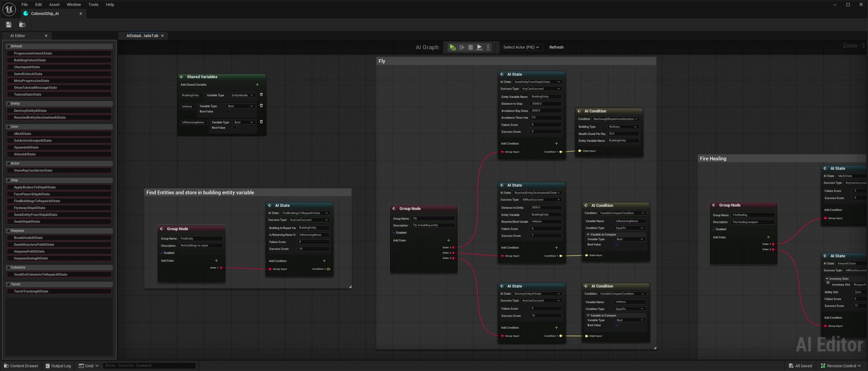Delete the IsReturningHome shared variable
This screenshot has height=371, width=868.
pos(261,122)
